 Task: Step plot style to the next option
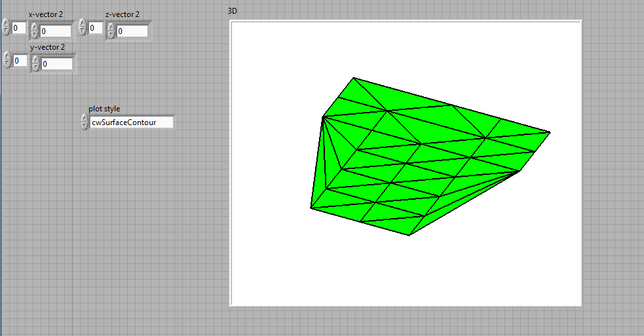[85, 119]
